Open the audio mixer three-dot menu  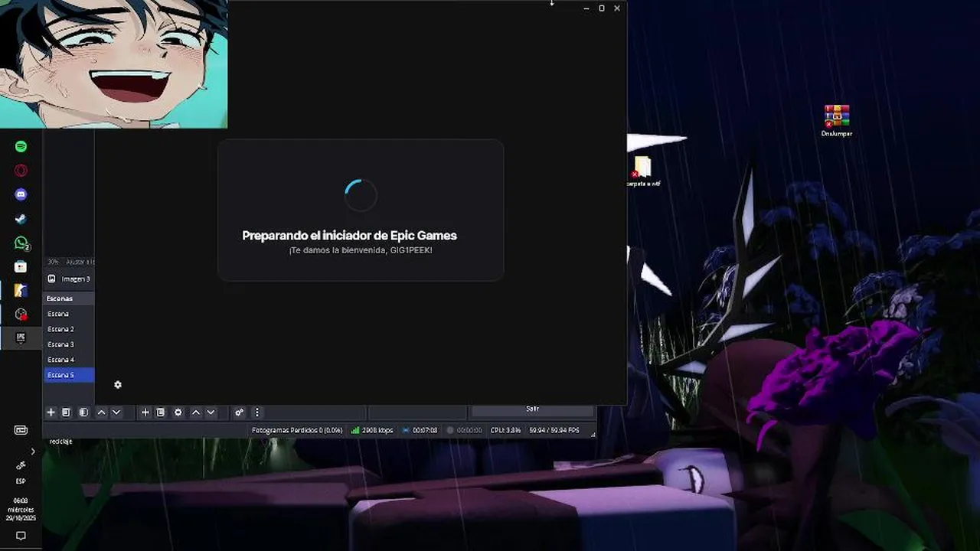(257, 412)
